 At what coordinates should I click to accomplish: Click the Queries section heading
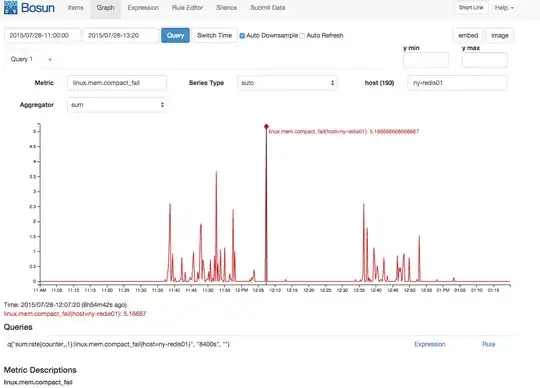click(x=18, y=327)
